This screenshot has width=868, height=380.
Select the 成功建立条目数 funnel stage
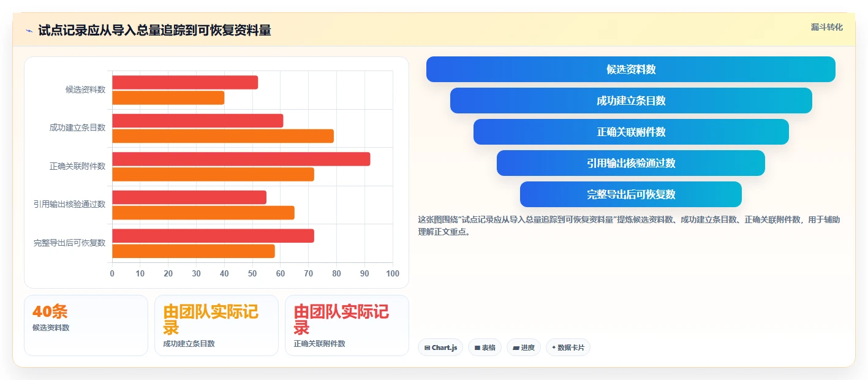tap(631, 101)
